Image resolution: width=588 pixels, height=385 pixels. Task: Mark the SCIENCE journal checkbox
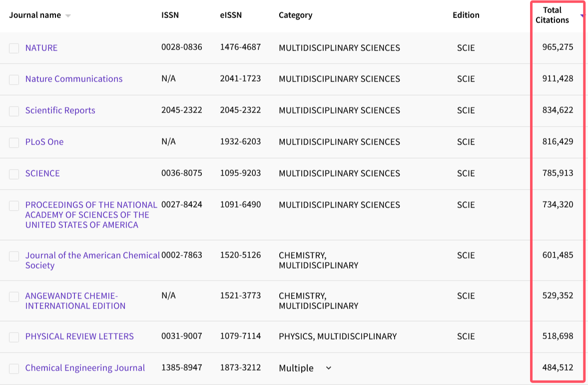coord(14,174)
